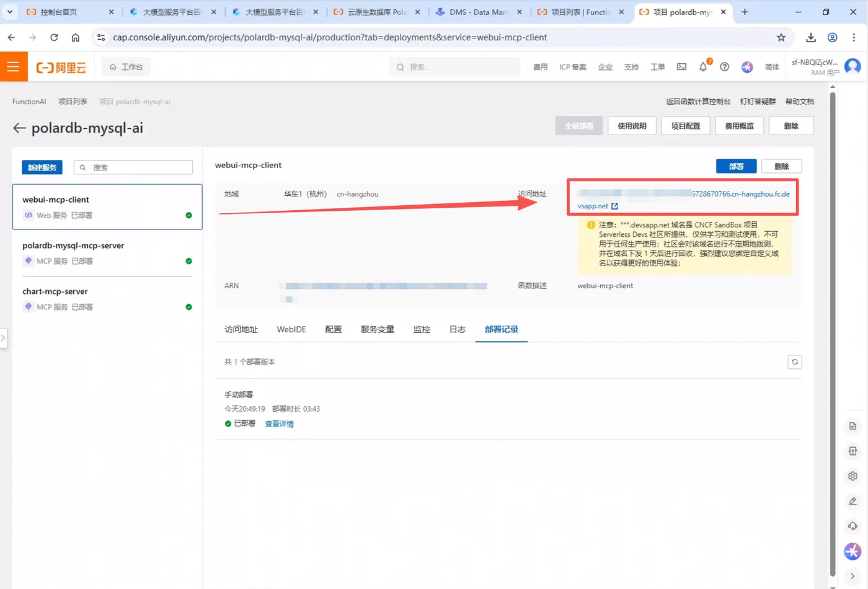Screen dimensions: 868x589
Task: Open 钉钉答疑群 link
Action: (758, 102)
